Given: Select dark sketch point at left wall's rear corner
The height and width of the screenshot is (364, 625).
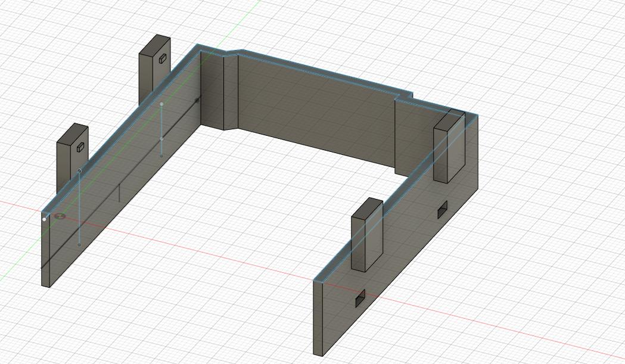Looking at the screenshot, I should tap(197, 101).
